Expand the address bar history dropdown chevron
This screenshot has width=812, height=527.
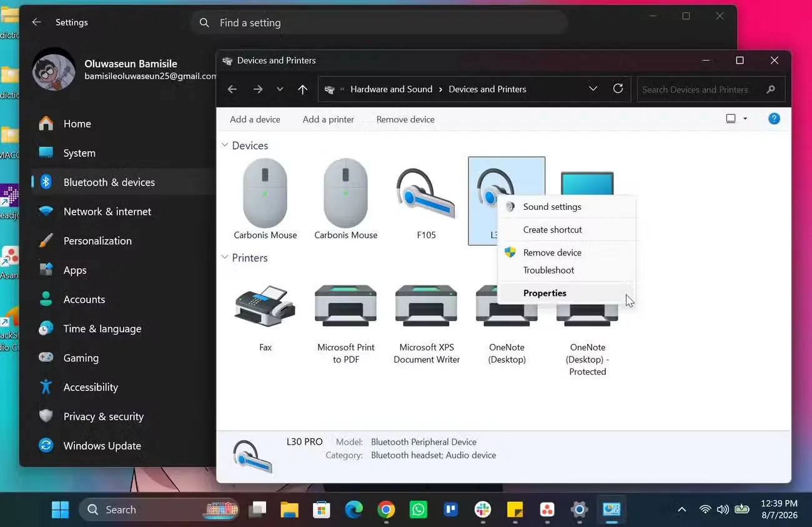[x=593, y=89]
